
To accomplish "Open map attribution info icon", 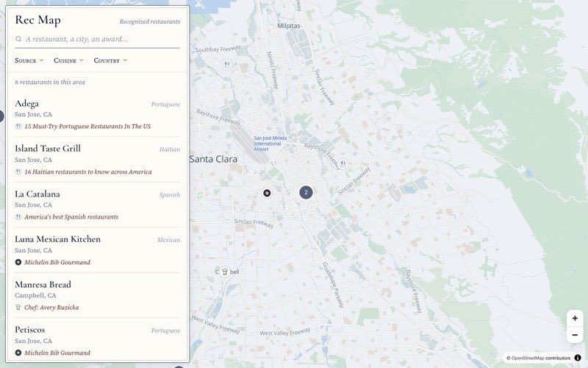I will (x=578, y=358).
